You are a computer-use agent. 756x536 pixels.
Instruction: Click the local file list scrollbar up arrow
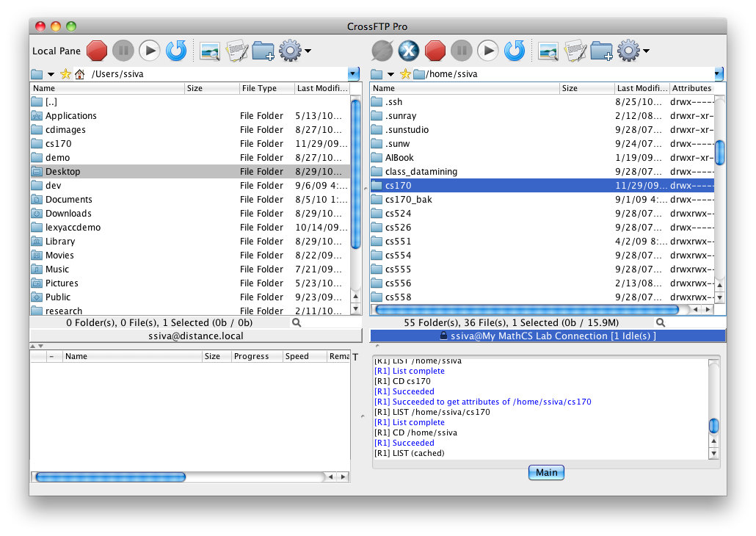(x=356, y=296)
